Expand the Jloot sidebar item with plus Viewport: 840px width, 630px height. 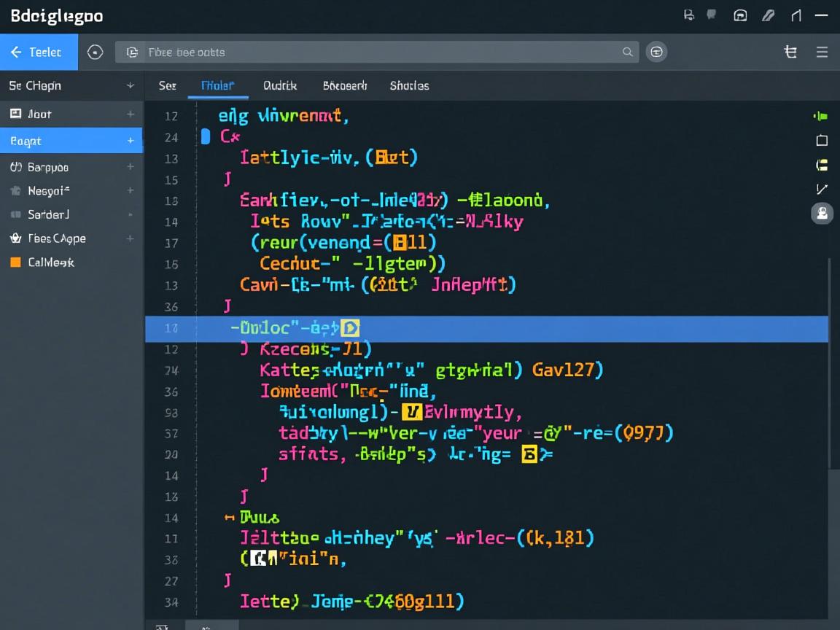point(130,114)
